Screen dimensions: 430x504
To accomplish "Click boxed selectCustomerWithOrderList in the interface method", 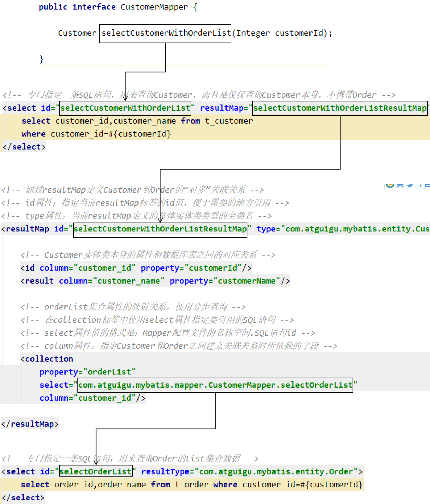I will [x=165, y=33].
